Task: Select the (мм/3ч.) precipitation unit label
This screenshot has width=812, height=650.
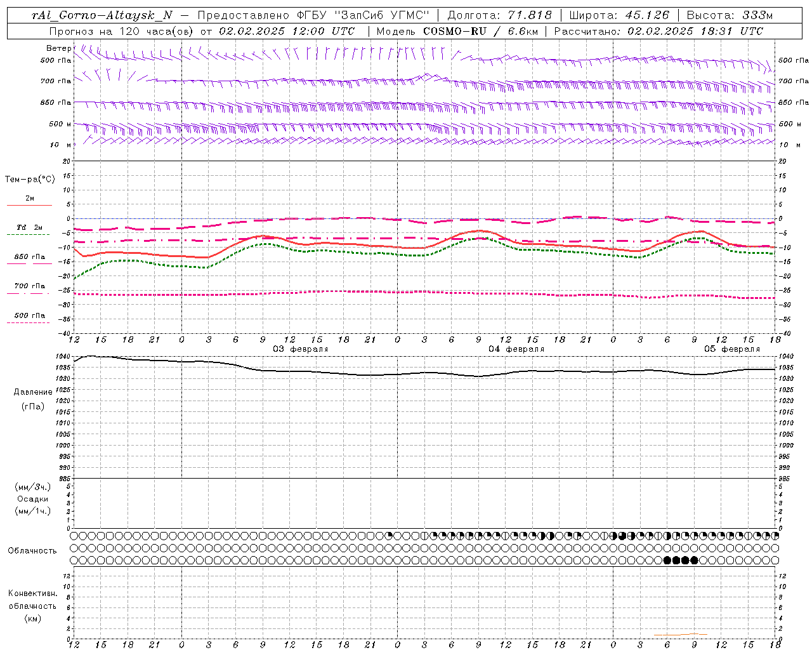Action: pyautogui.click(x=32, y=487)
